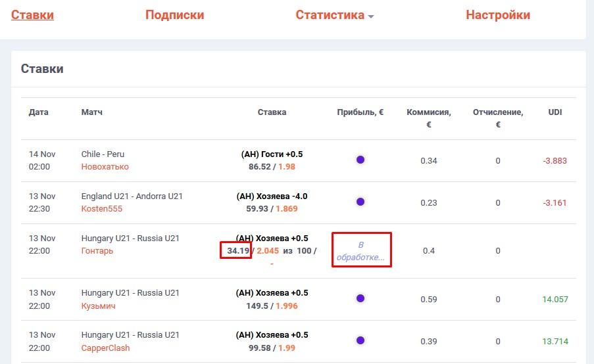Click the purple dot in Kosten555 row
Viewport: 594px width, 364px height.
pyautogui.click(x=360, y=202)
